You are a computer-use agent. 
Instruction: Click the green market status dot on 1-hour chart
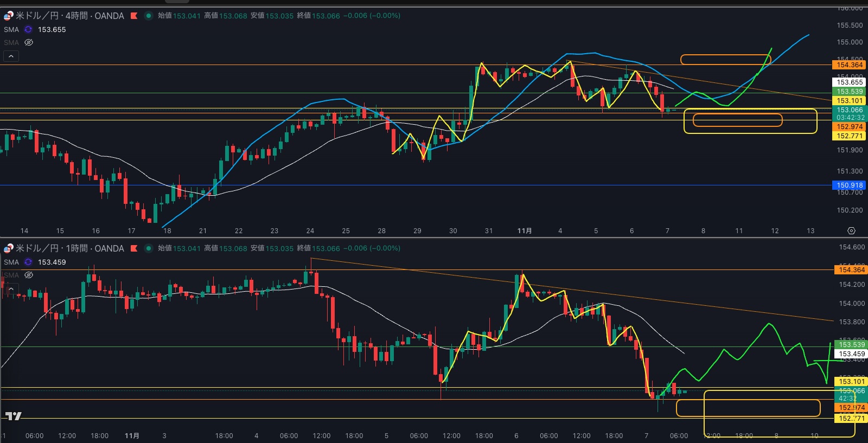point(148,248)
